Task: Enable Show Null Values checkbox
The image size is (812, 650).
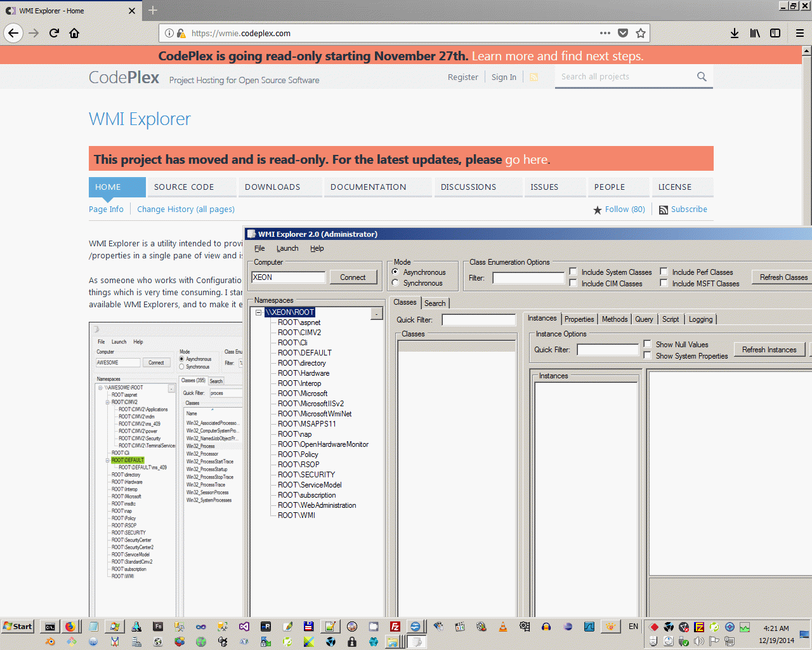Action: coord(647,344)
